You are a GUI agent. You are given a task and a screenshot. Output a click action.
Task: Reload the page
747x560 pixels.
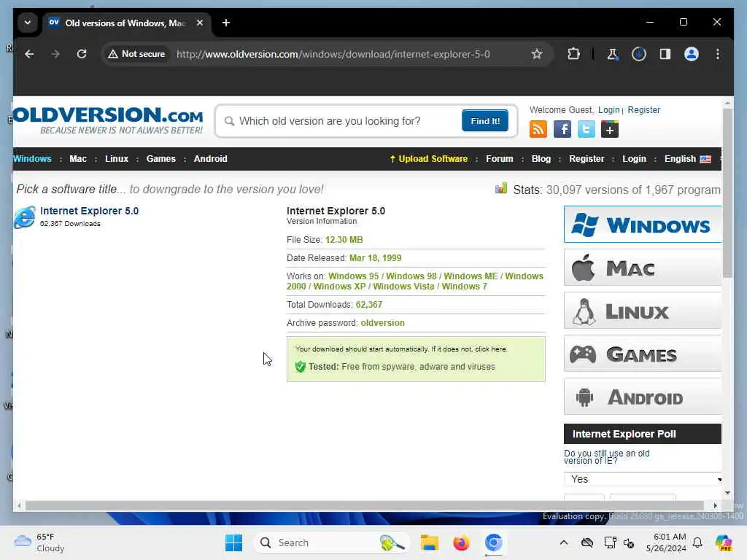point(82,54)
